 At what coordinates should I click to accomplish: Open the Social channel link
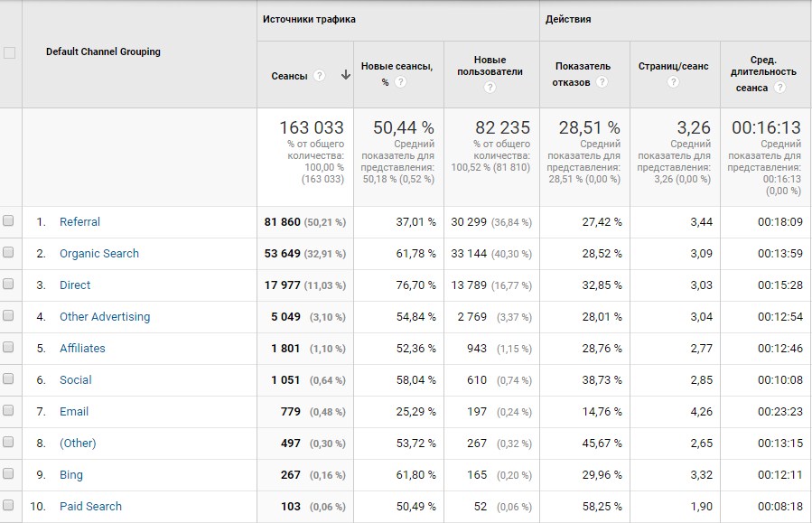76,379
